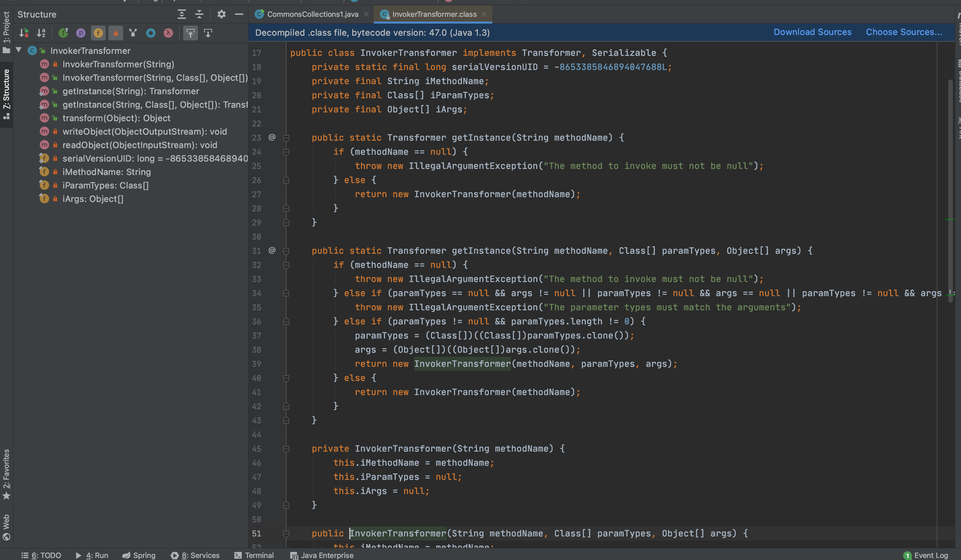Select serialVersionUID field in Structure
The image size is (961, 560).
(x=155, y=158)
